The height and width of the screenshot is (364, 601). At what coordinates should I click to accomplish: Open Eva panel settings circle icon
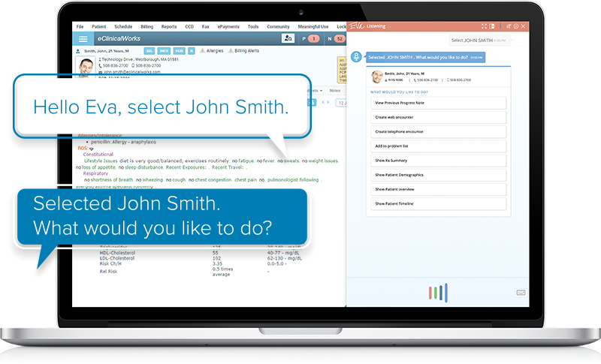(516, 26)
